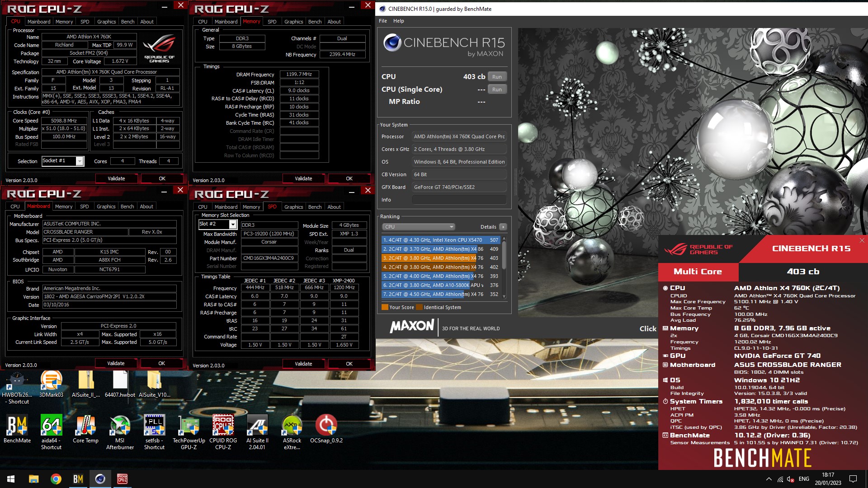Switch to Bench tab in CPU window
The height and width of the screenshot is (488, 868).
pyautogui.click(x=127, y=22)
